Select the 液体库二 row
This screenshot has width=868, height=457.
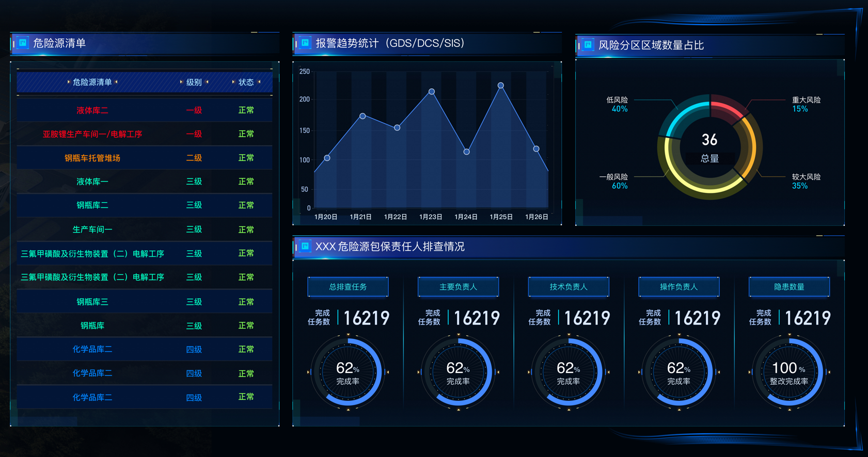pos(145,110)
